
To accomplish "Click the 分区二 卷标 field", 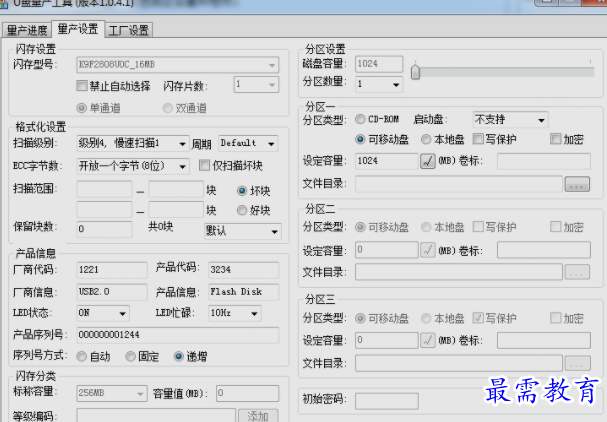I will tap(544, 250).
